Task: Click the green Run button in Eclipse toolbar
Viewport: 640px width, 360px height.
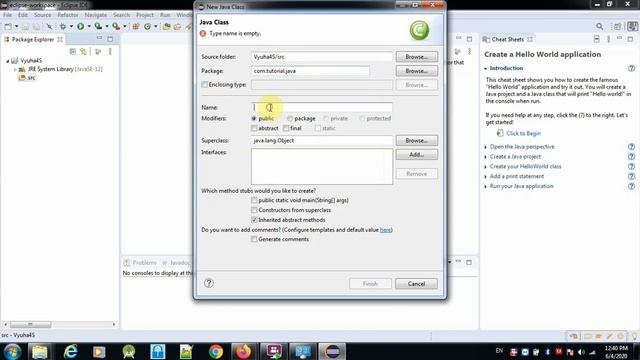Action: click(80, 27)
